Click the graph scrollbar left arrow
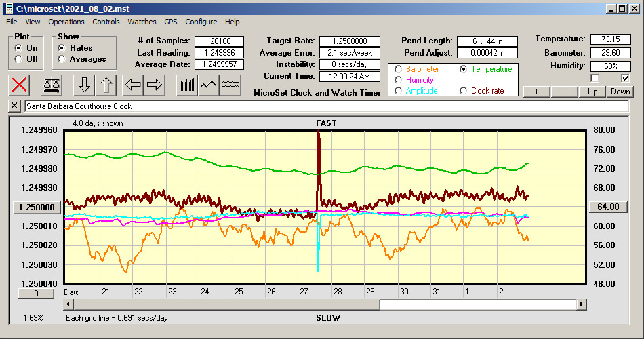This screenshot has height=339, width=644. [68, 304]
